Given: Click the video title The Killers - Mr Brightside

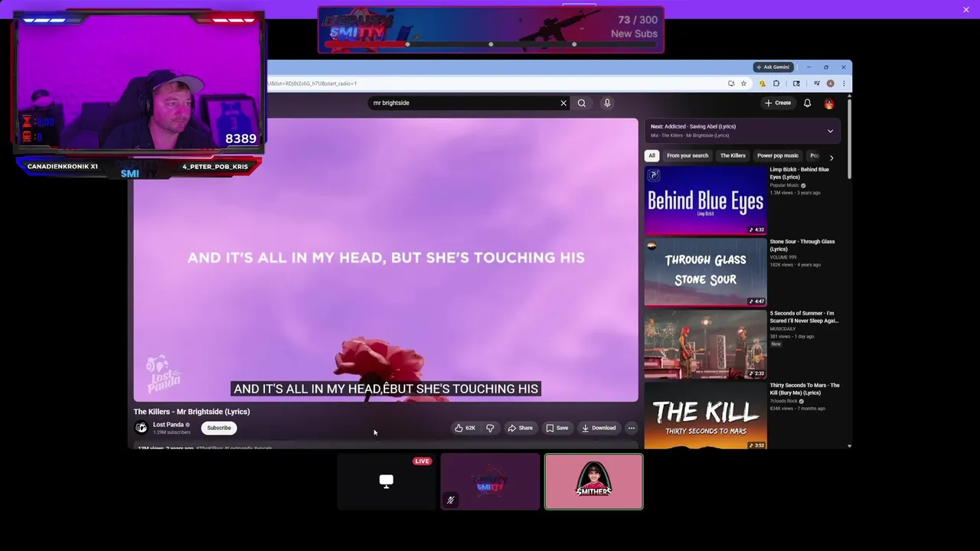Looking at the screenshot, I should (x=191, y=412).
